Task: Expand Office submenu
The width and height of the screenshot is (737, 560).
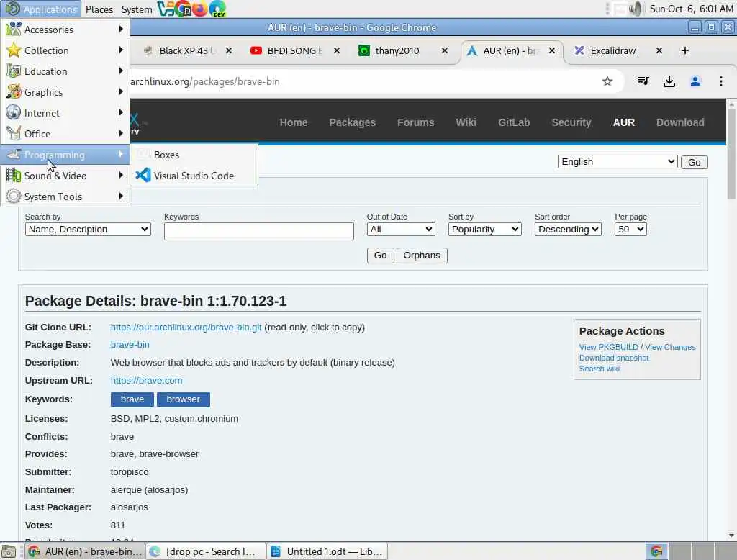Action: [65, 134]
